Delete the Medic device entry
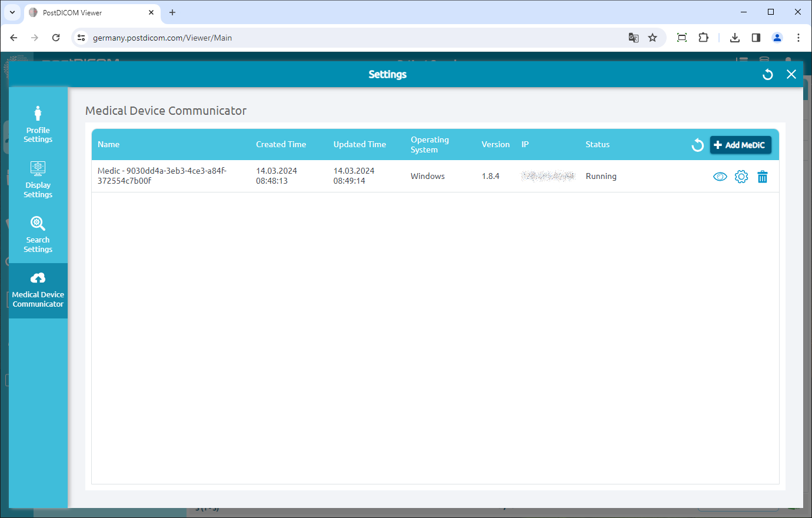 click(x=763, y=176)
